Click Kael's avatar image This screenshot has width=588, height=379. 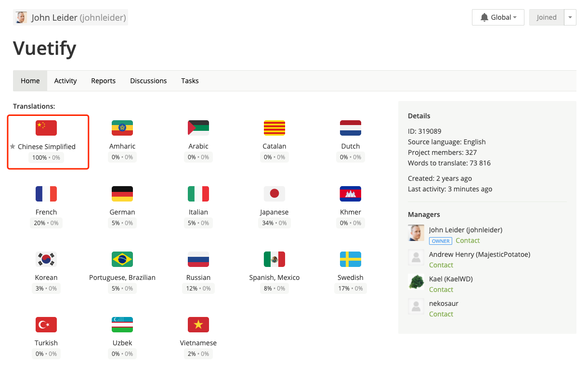point(416,282)
